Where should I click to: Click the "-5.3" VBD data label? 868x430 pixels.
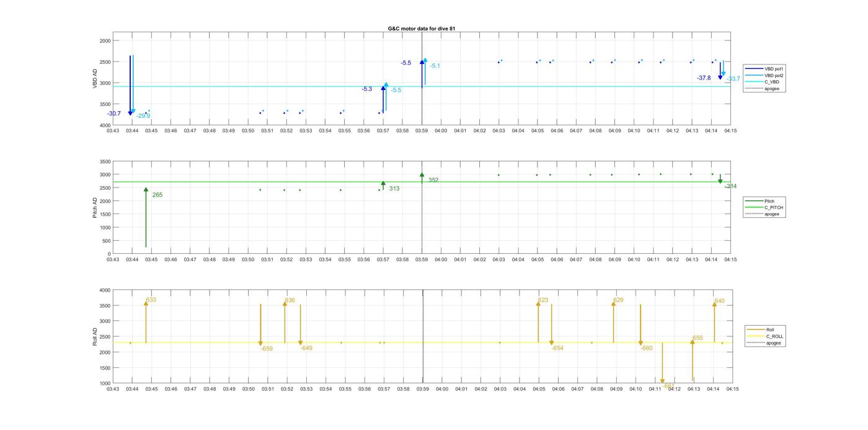(x=367, y=89)
